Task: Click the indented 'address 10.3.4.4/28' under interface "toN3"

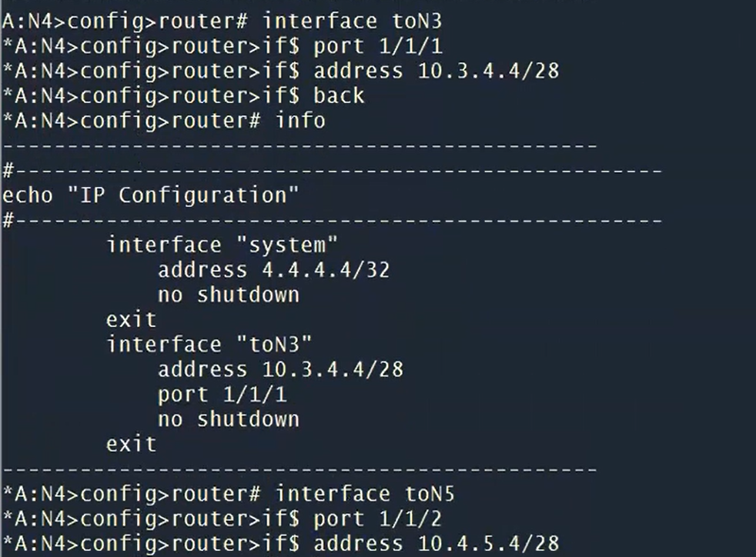Action: [x=280, y=369]
